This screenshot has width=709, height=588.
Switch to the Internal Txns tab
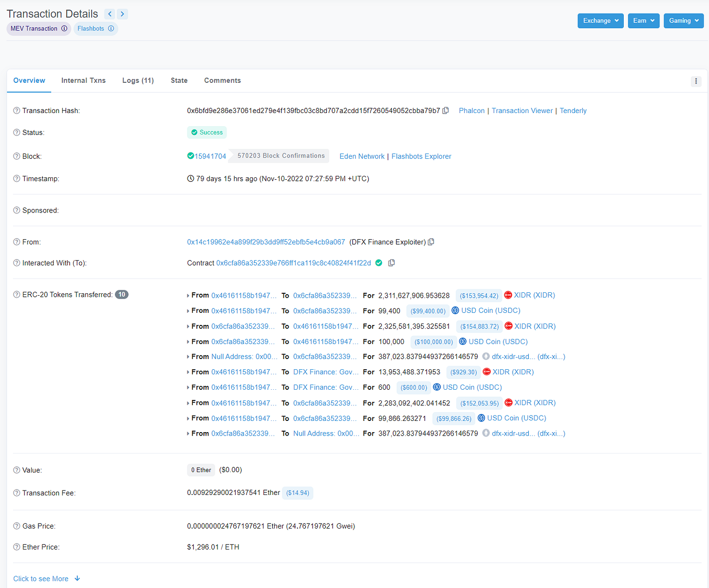tap(83, 80)
